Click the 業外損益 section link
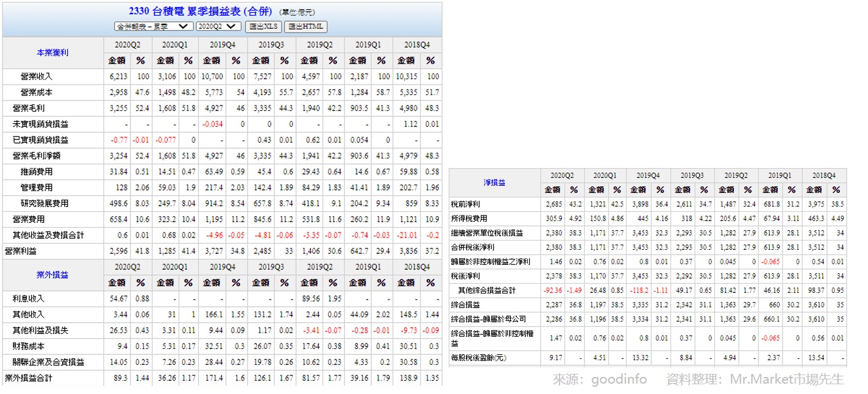Screen dimensions: 868x394 click(52, 275)
